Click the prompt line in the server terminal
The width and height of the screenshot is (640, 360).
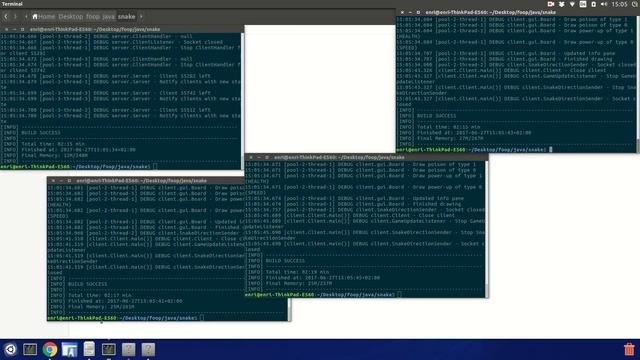(78, 167)
